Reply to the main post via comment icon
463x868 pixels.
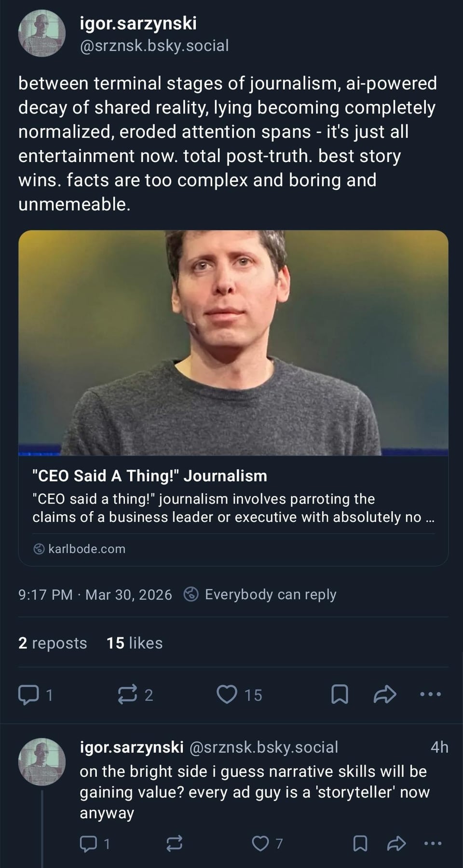(28, 695)
